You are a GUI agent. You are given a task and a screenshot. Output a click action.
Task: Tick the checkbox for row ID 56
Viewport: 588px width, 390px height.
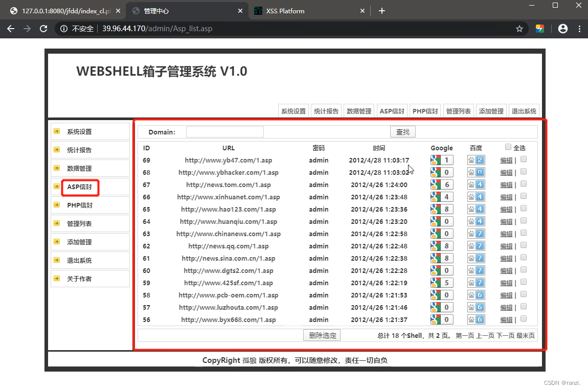point(524,319)
